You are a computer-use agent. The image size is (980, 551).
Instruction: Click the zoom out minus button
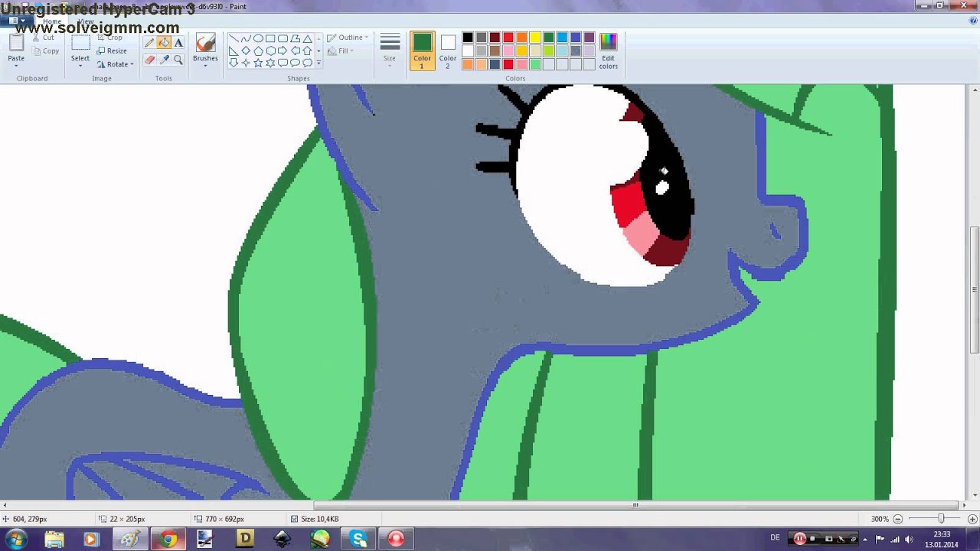click(x=898, y=519)
